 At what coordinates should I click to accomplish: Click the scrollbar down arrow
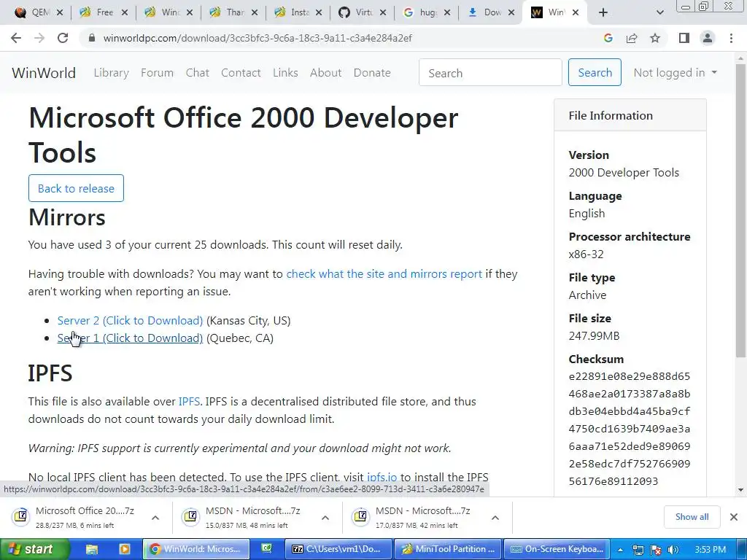[740, 489]
